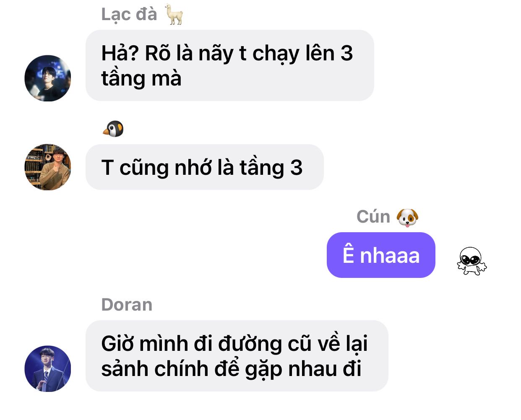Click the words Giờ mình in Doran's message

pos(145,344)
